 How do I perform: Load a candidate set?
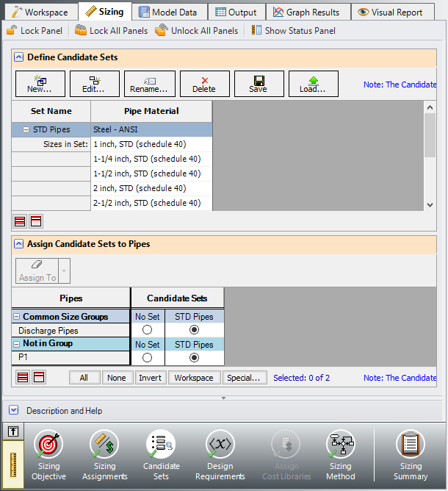click(313, 84)
